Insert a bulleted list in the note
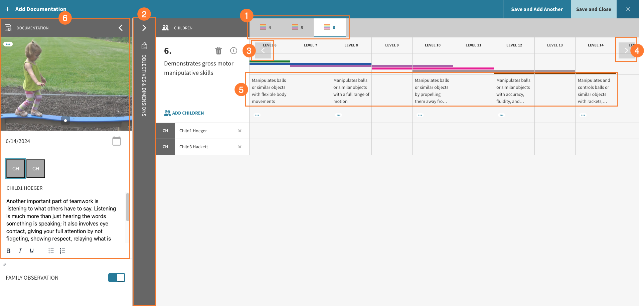Viewport: 644px width, 306px height. coord(51,251)
